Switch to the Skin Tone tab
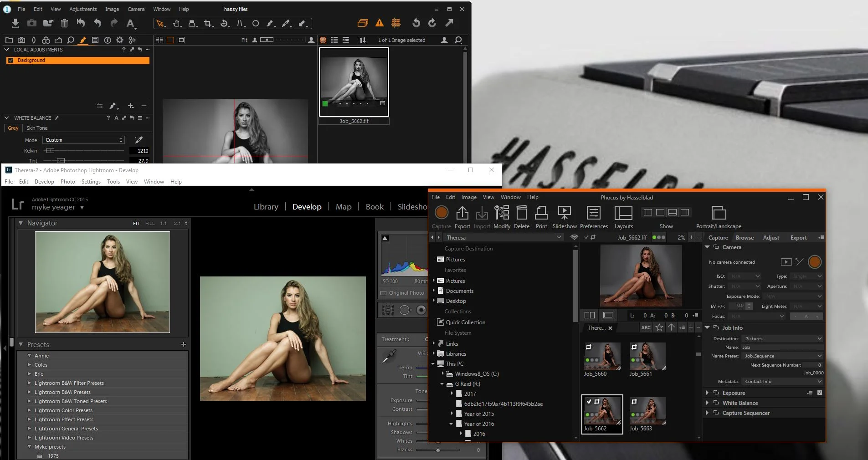Viewport: 868px width, 460px height. point(37,128)
